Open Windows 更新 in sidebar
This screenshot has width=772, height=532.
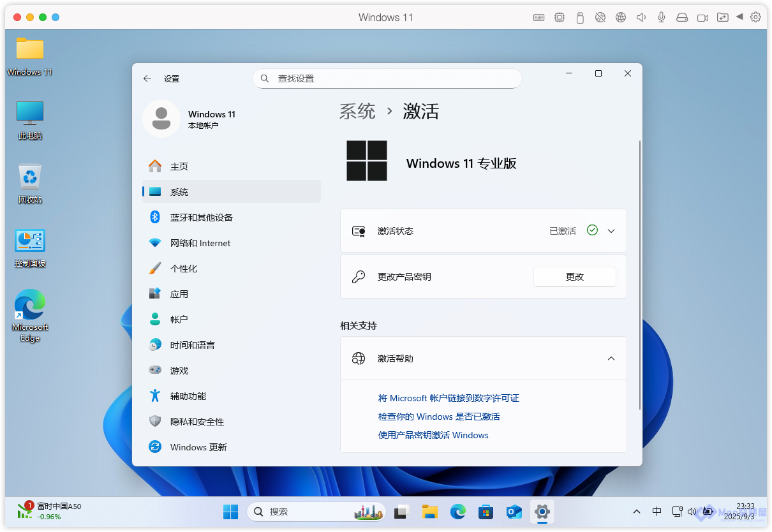[x=231, y=447]
